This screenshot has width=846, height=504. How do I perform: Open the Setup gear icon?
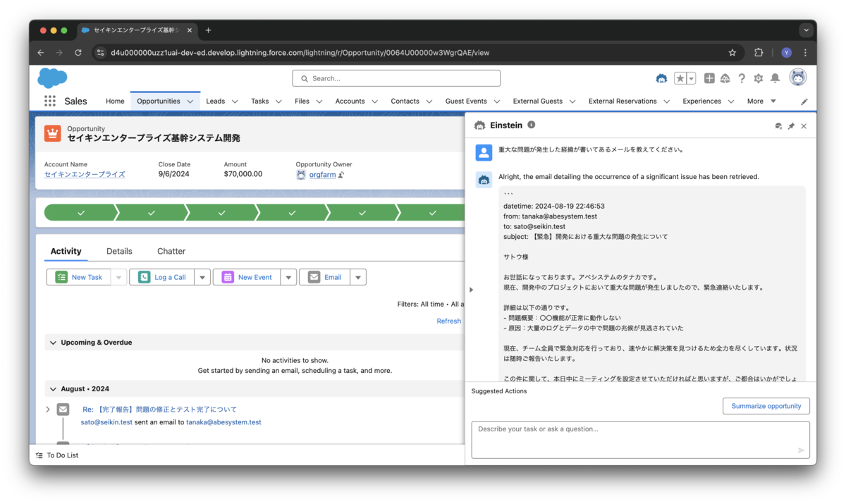759,78
